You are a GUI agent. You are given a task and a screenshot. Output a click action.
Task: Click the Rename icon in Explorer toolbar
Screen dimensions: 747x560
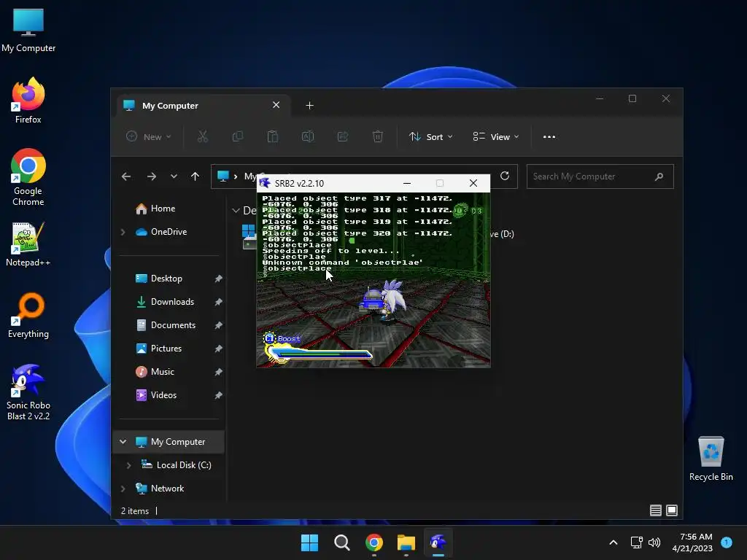(308, 136)
